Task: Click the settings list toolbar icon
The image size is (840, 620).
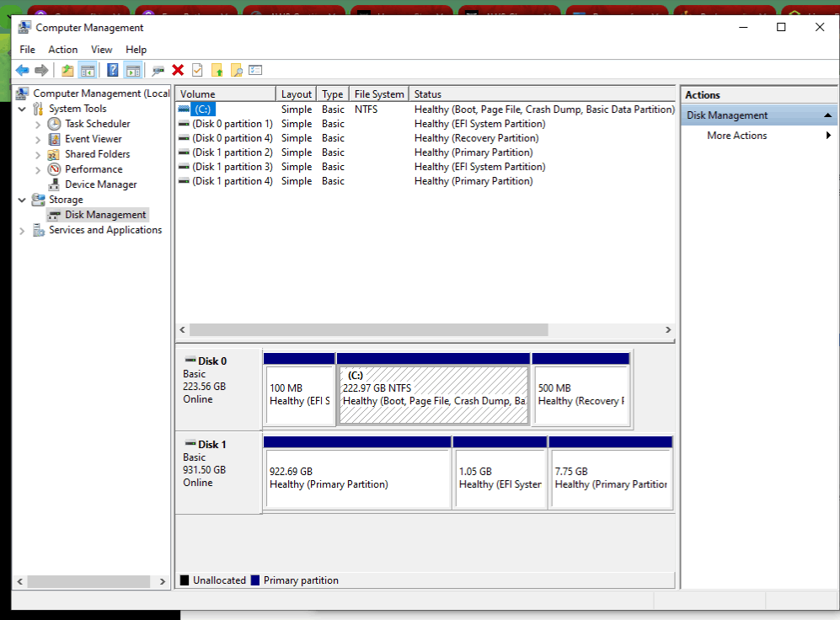Action: coord(255,70)
